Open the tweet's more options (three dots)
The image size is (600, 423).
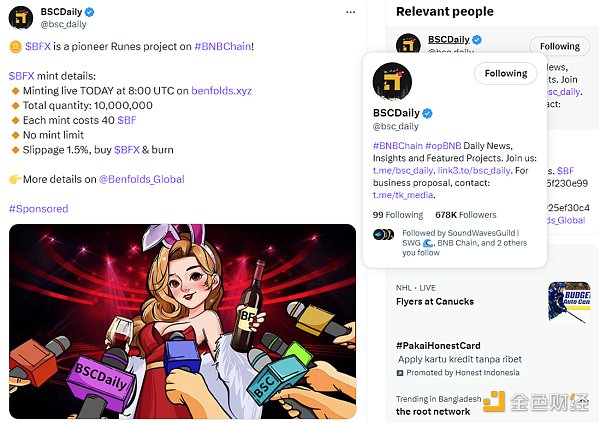[x=350, y=12]
